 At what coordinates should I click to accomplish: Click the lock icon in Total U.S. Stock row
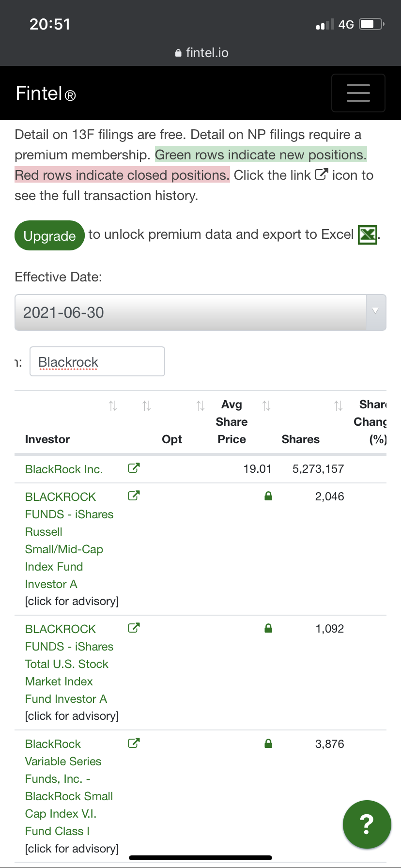pyautogui.click(x=268, y=628)
